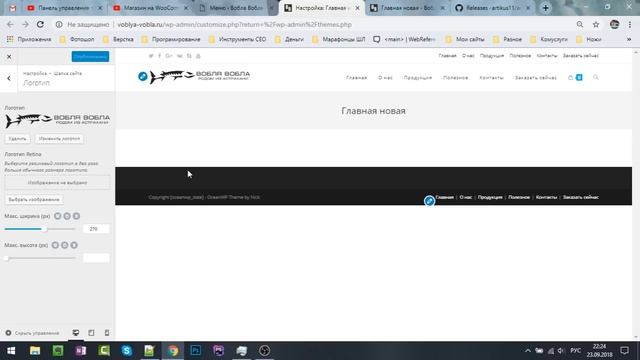This screenshot has width=640, height=360.
Task: Open Деньги bookmarks folder
Action: pos(290,40)
